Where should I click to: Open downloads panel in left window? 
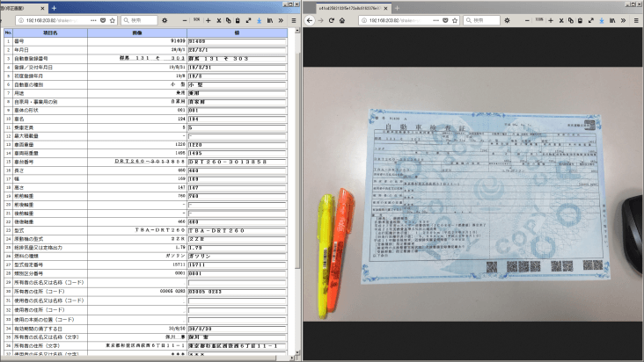tap(260, 20)
